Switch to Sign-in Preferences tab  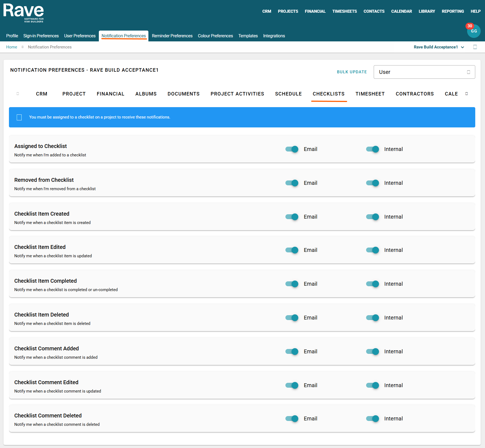(x=41, y=36)
